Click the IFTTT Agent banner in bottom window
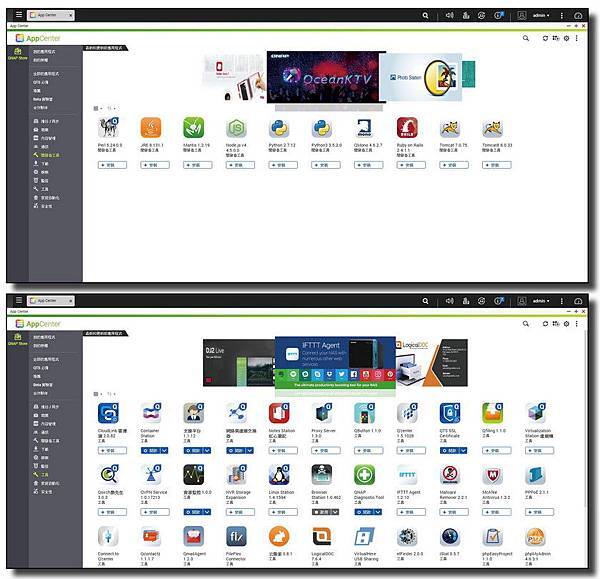 [x=335, y=363]
